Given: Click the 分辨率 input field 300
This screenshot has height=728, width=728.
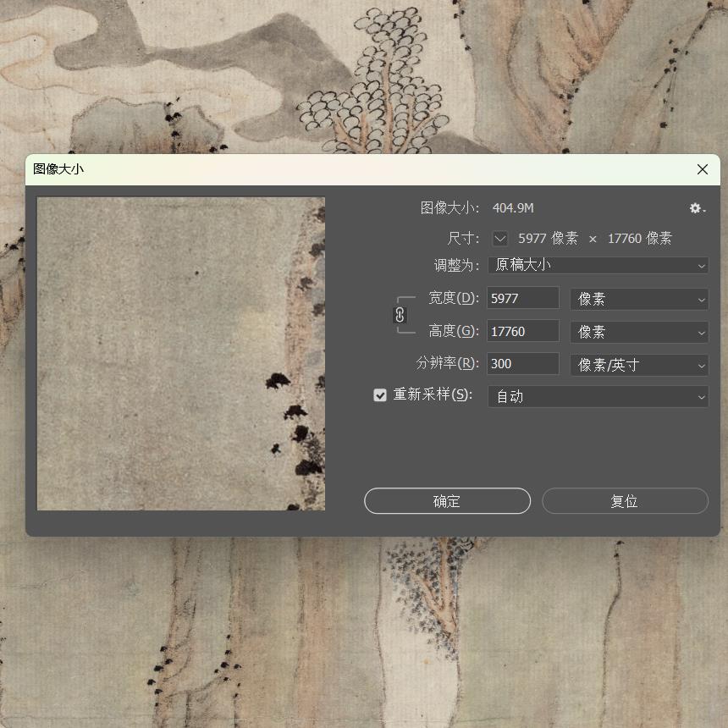Looking at the screenshot, I should coord(523,363).
